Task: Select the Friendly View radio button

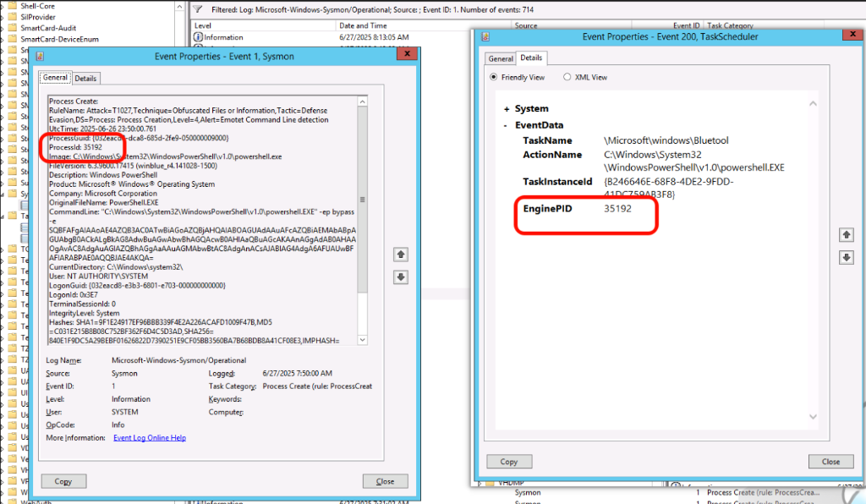Action: 495,77
